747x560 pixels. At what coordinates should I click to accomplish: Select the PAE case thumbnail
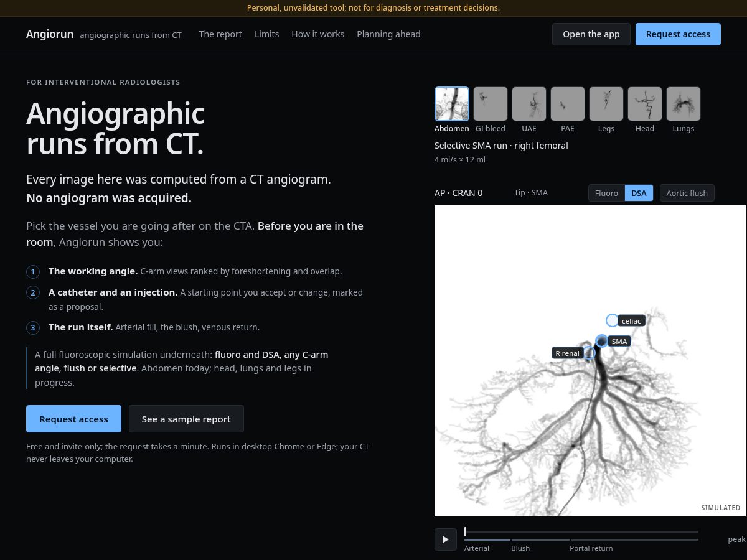click(x=568, y=103)
